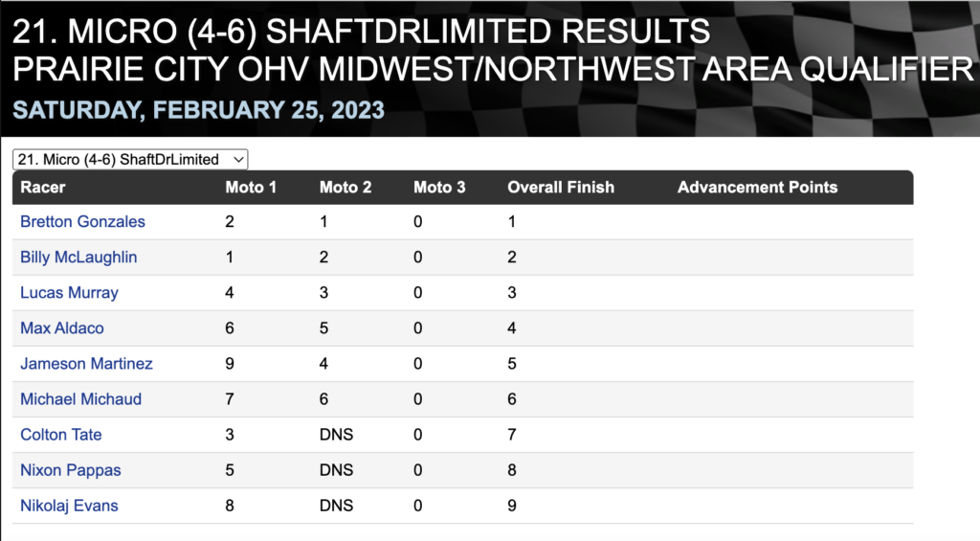
Task: Select Lucas Murray's name link
Action: coord(69,293)
